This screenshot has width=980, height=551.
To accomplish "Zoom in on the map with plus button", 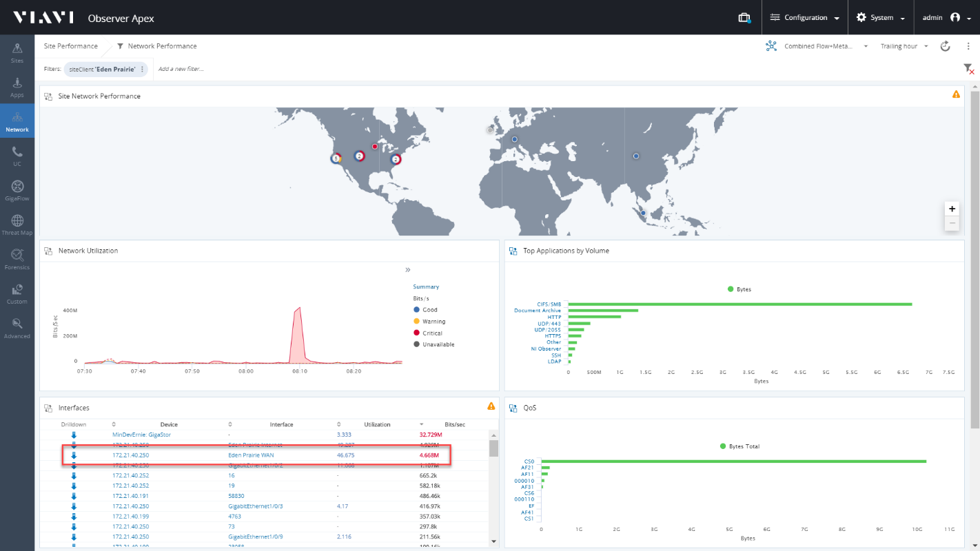I will (952, 209).
